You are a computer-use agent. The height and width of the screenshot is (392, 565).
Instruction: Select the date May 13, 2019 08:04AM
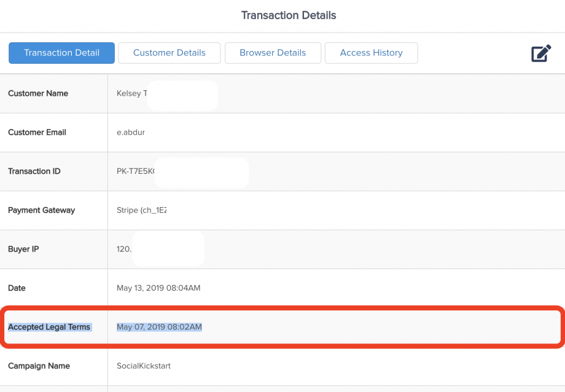coord(158,288)
